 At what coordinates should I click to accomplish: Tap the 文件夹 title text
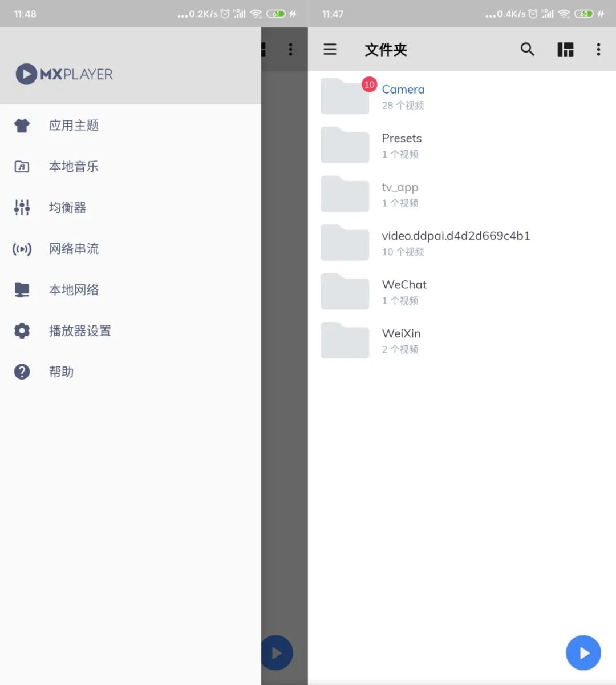coord(386,50)
